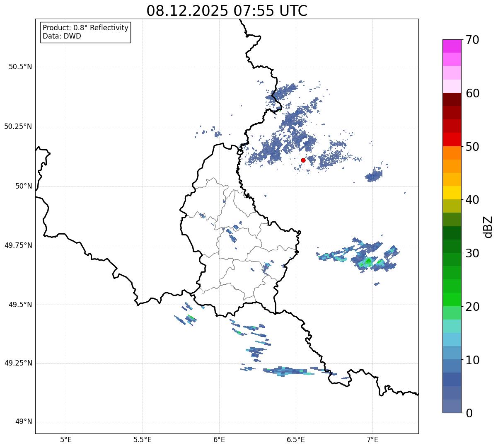This screenshot has height=448, width=498.
Task: Click the 'Product: 0.8° Reflectivity' text
Action: tap(86, 28)
